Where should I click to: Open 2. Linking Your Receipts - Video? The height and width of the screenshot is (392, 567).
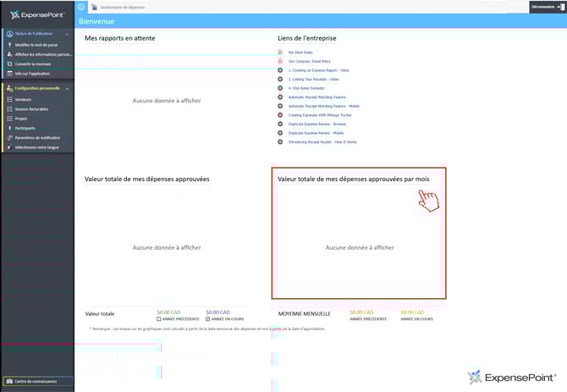click(313, 80)
